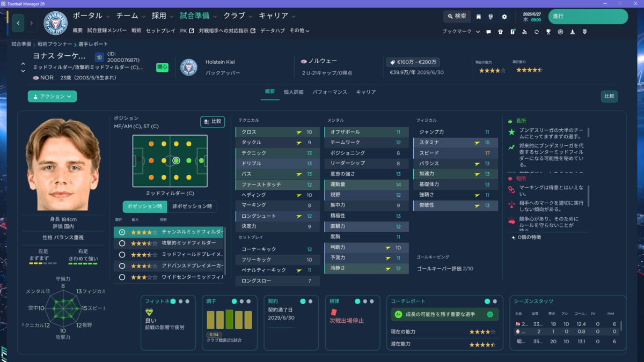Open the その他 submenu dropdown
Image resolution: width=644 pixels, height=362 pixels.
(299, 31)
